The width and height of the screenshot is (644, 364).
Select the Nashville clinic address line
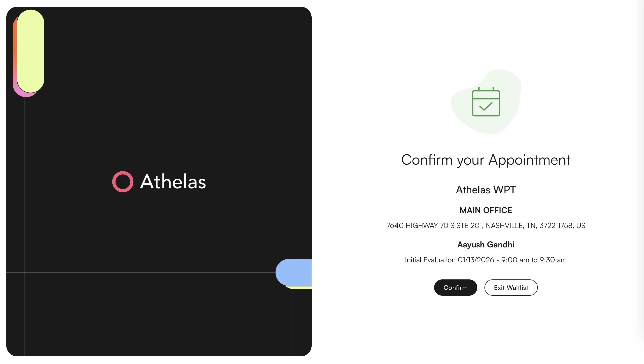[486, 225]
